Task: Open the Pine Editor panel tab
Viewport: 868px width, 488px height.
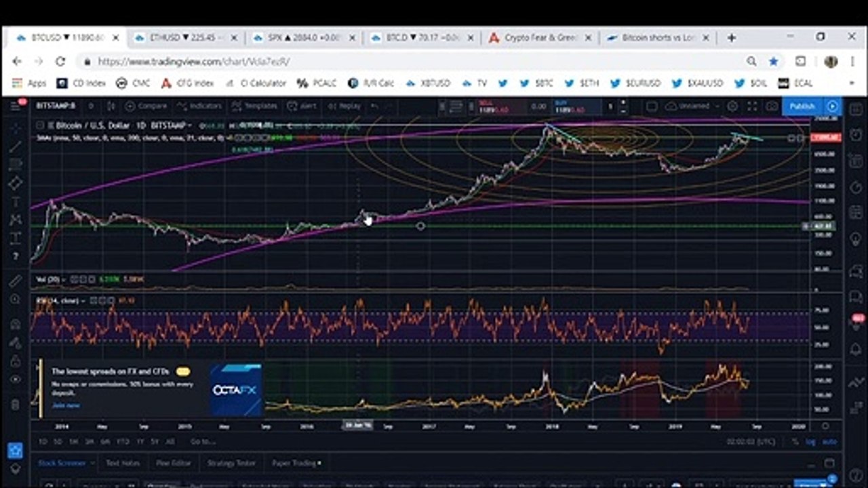Action: tap(174, 464)
